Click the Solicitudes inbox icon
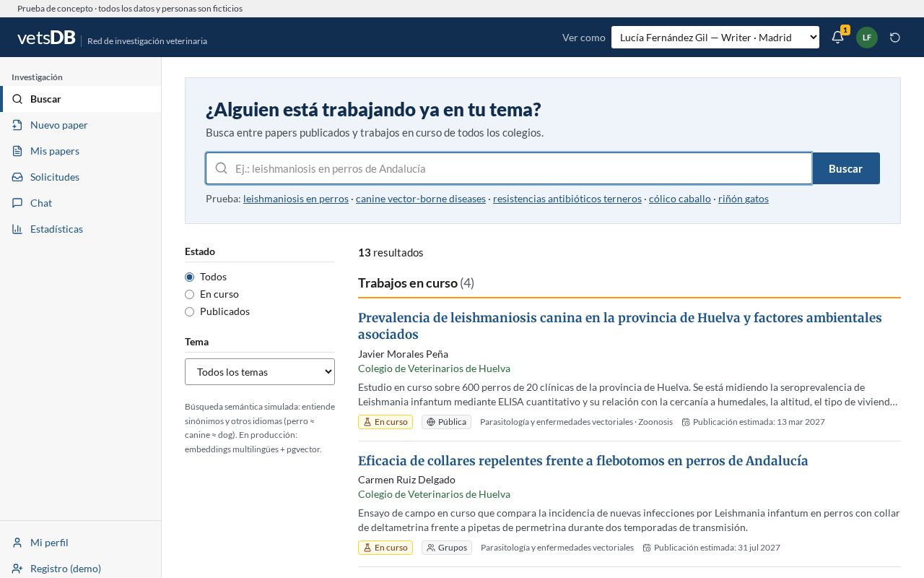Viewport: 924px width, 578px height. click(x=17, y=177)
